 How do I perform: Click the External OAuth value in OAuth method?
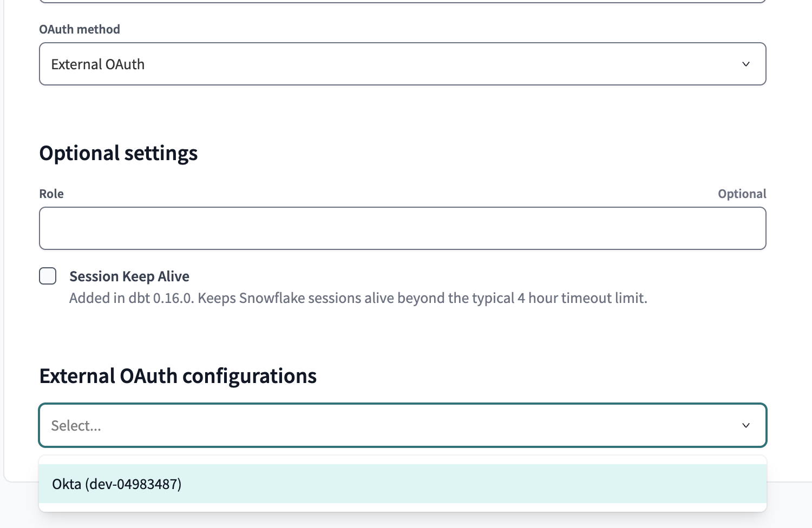click(x=98, y=64)
